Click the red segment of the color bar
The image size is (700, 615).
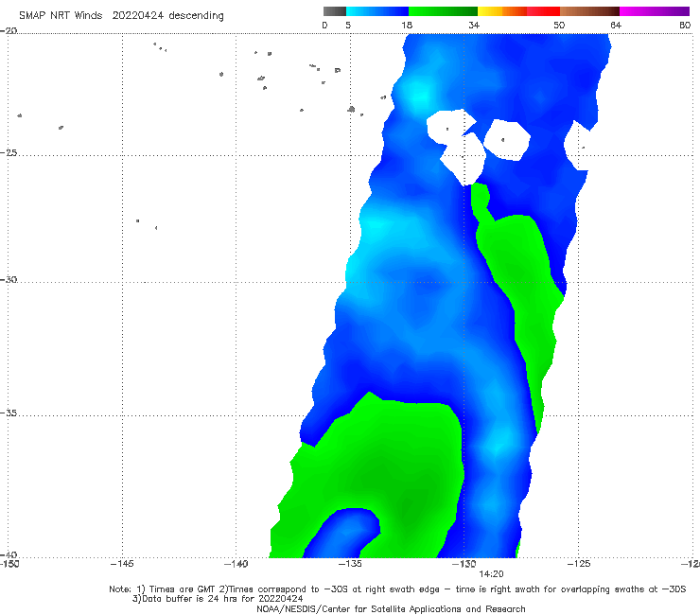tap(543, 11)
